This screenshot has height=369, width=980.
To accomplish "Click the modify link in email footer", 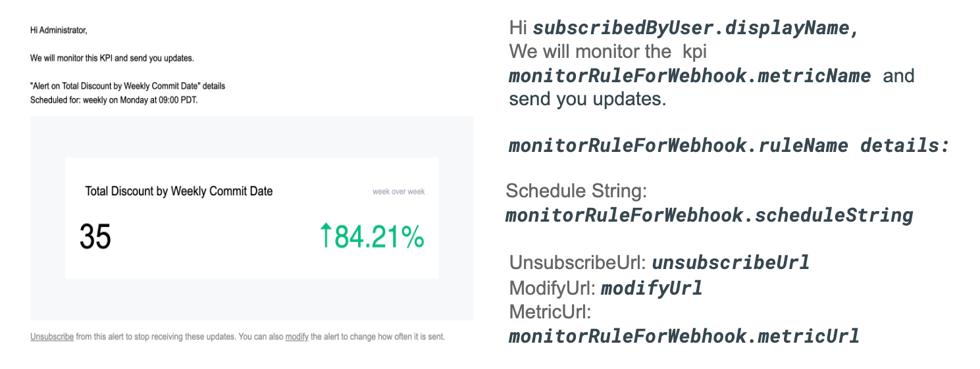I will click(x=297, y=337).
